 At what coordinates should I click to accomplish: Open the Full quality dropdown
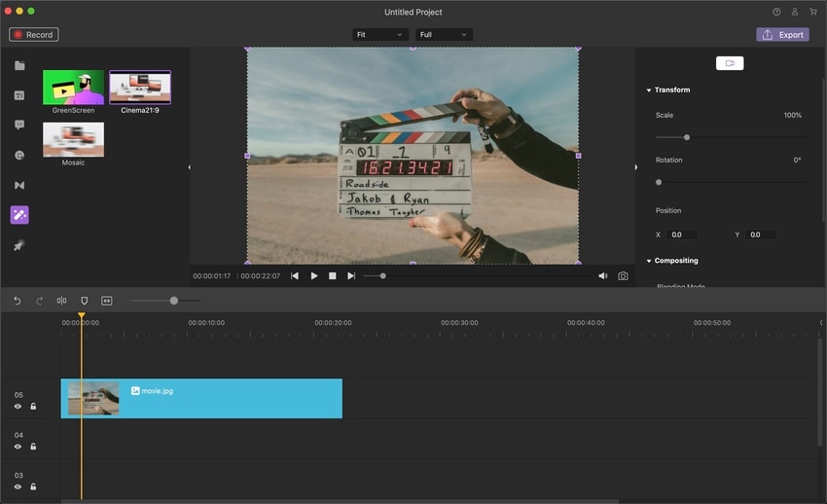tap(444, 35)
